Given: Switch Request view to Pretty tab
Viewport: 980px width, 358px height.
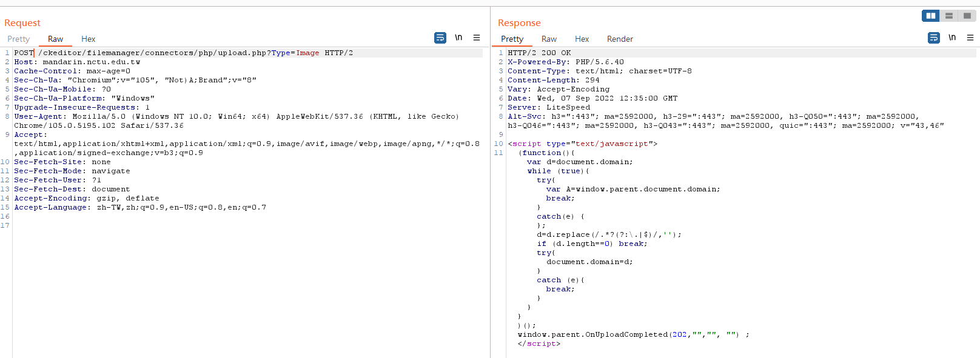Looking at the screenshot, I should pyautogui.click(x=18, y=39).
